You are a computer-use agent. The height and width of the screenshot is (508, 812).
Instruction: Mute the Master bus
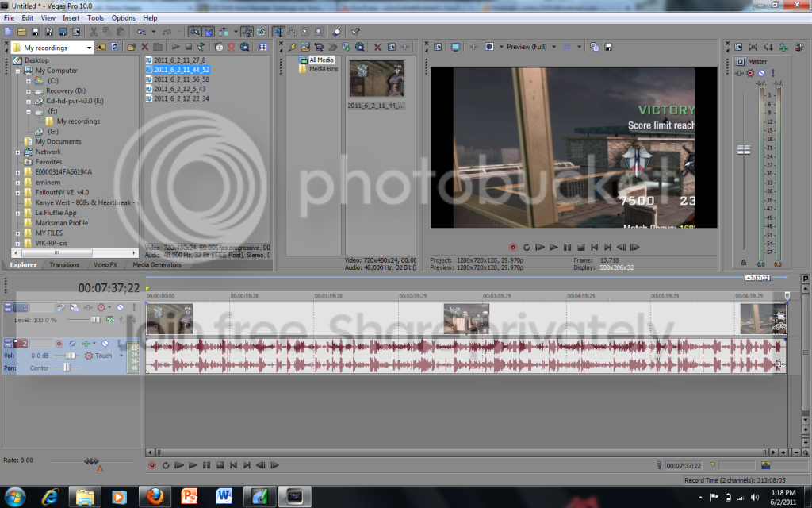coord(762,73)
